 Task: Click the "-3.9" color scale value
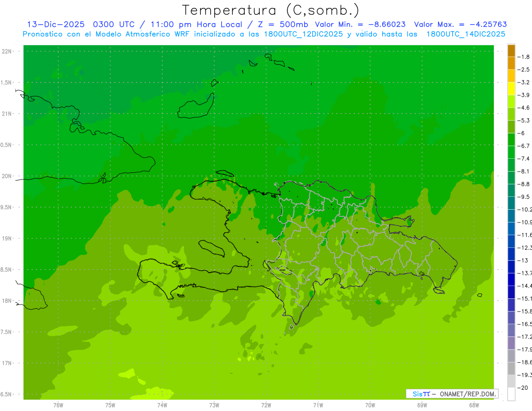pyautogui.click(x=524, y=95)
